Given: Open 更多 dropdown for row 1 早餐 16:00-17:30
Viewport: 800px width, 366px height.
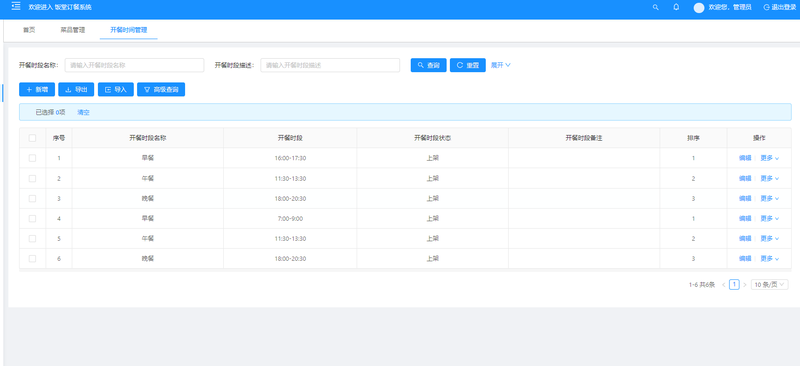Looking at the screenshot, I should coord(769,158).
